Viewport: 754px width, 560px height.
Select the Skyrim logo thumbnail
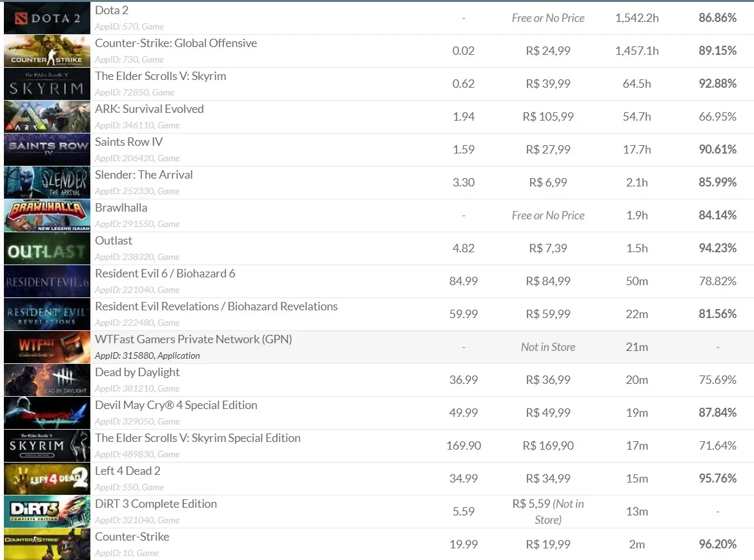click(47, 84)
